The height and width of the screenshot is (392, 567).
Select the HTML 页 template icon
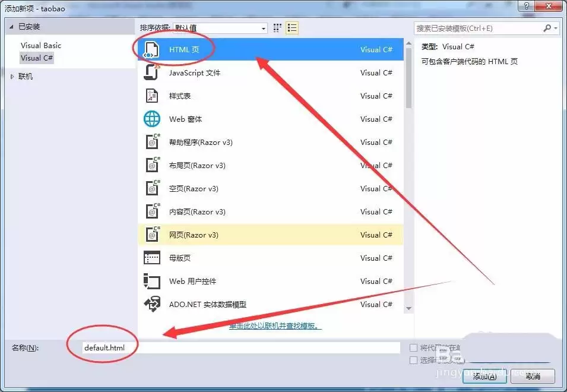(x=151, y=50)
